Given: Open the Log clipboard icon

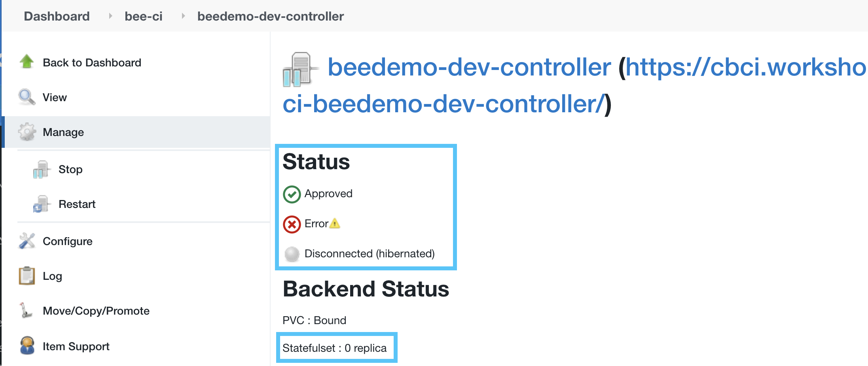Looking at the screenshot, I should click(26, 275).
